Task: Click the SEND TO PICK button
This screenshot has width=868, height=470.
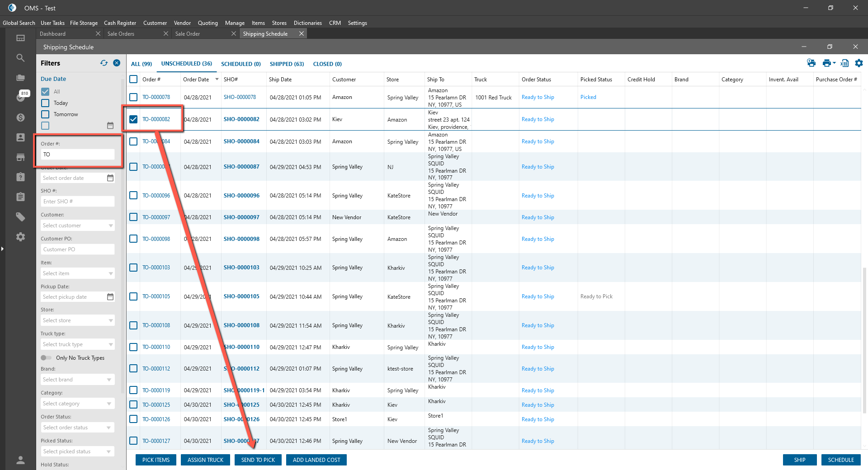Action: pos(258,460)
